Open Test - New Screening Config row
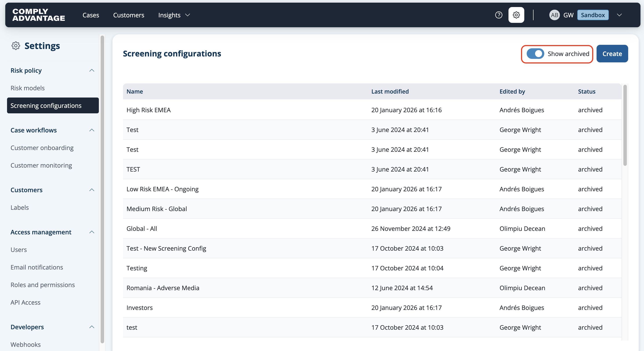The height and width of the screenshot is (351, 644). pos(372,248)
